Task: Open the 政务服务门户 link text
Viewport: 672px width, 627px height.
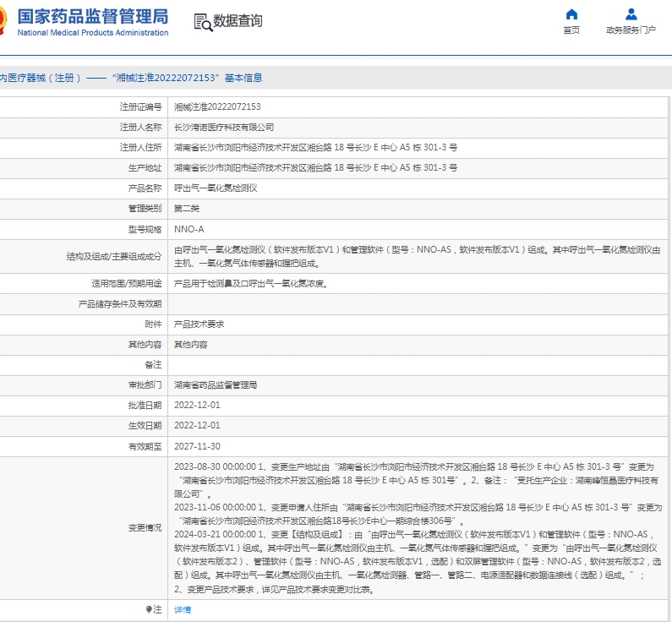Action: (x=631, y=30)
